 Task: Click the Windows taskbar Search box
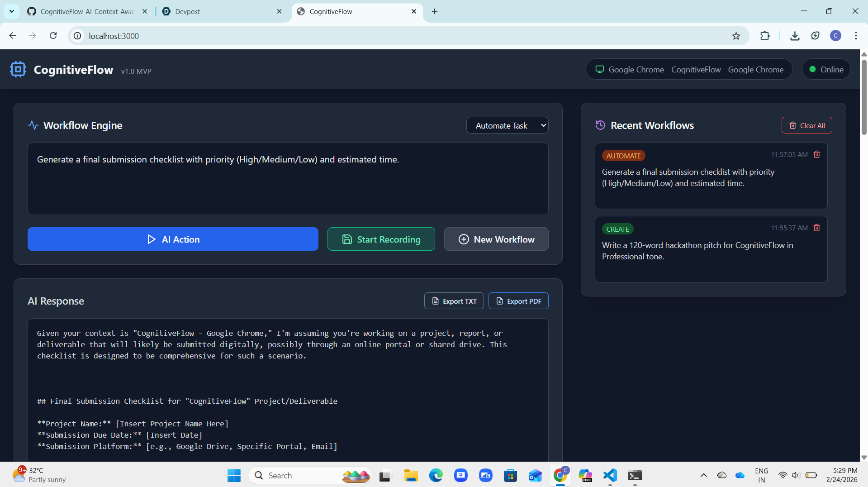point(310,475)
